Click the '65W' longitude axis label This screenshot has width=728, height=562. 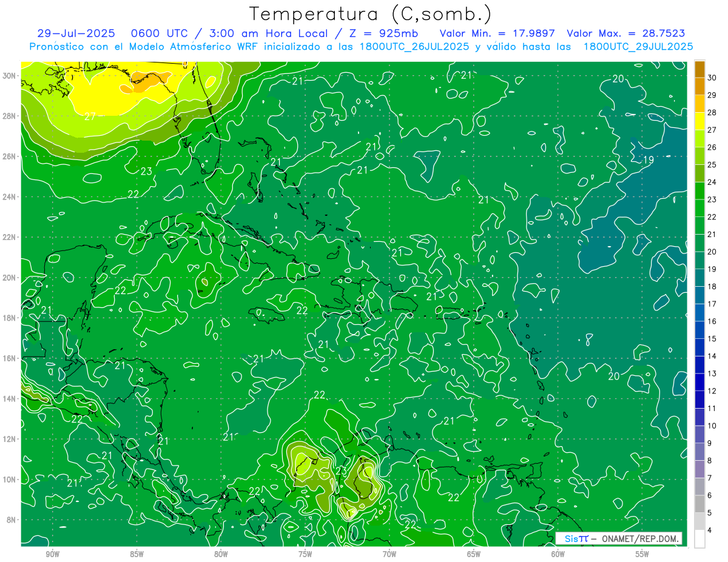point(474,554)
